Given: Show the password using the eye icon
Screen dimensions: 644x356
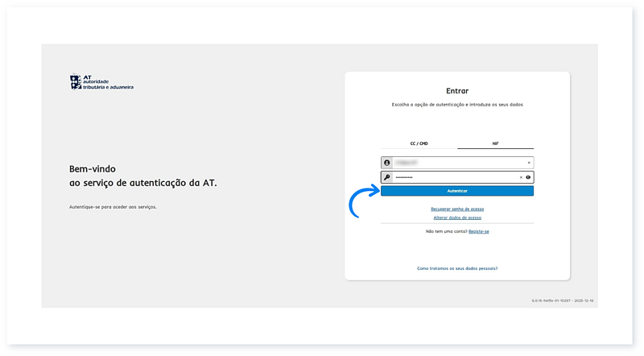Looking at the screenshot, I should pos(528,177).
